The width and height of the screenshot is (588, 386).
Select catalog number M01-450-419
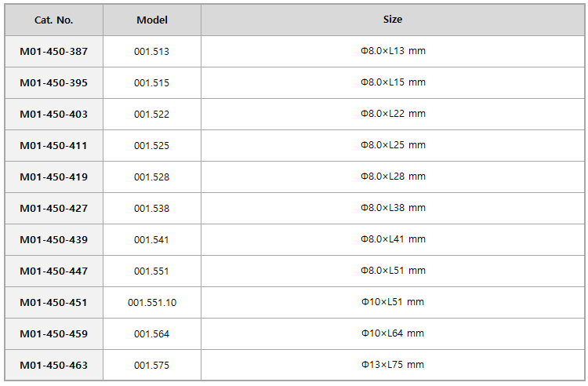53,177
